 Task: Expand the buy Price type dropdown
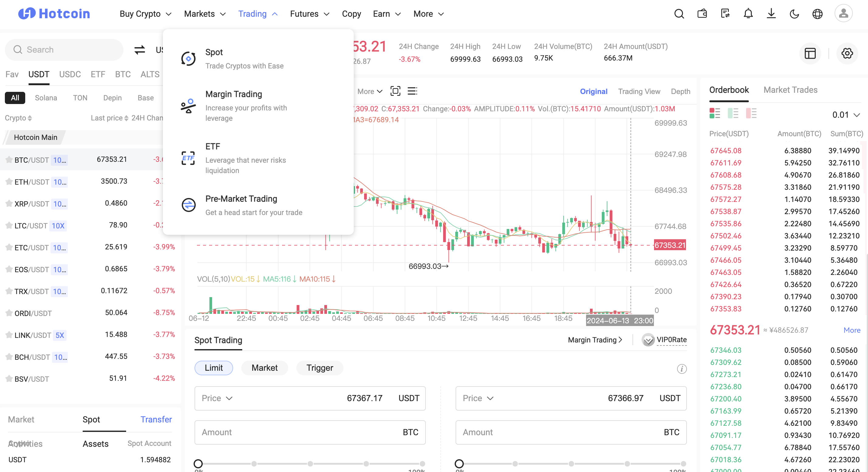tap(217, 398)
